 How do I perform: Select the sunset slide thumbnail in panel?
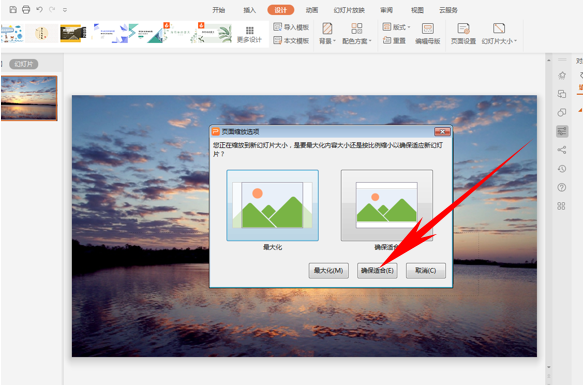29,98
